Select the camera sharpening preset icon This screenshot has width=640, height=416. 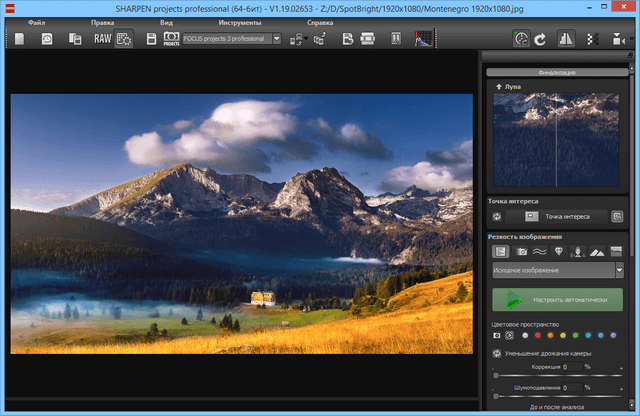tap(521, 252)
